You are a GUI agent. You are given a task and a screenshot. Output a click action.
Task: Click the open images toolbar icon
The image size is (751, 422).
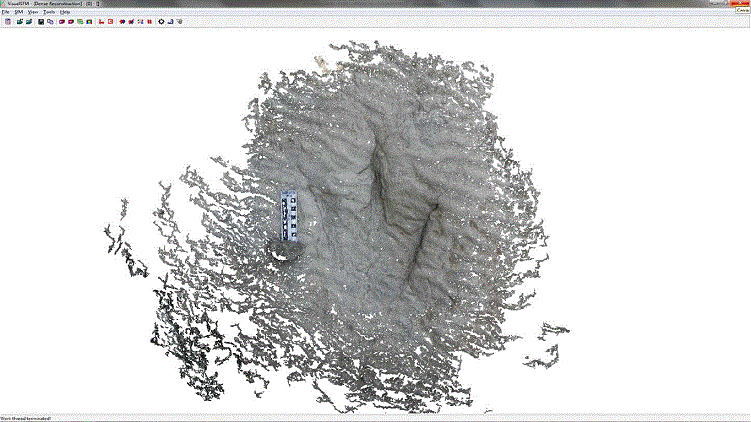19,21
